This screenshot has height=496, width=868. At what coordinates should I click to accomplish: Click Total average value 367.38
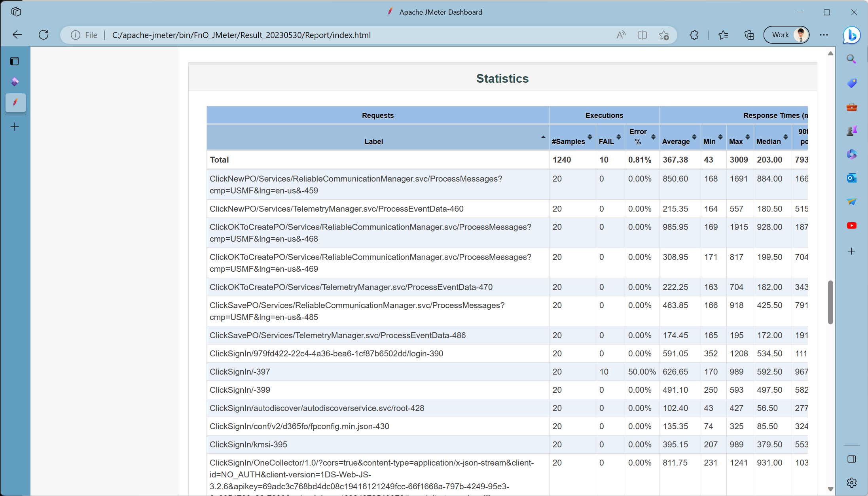[x=675, y=160]
